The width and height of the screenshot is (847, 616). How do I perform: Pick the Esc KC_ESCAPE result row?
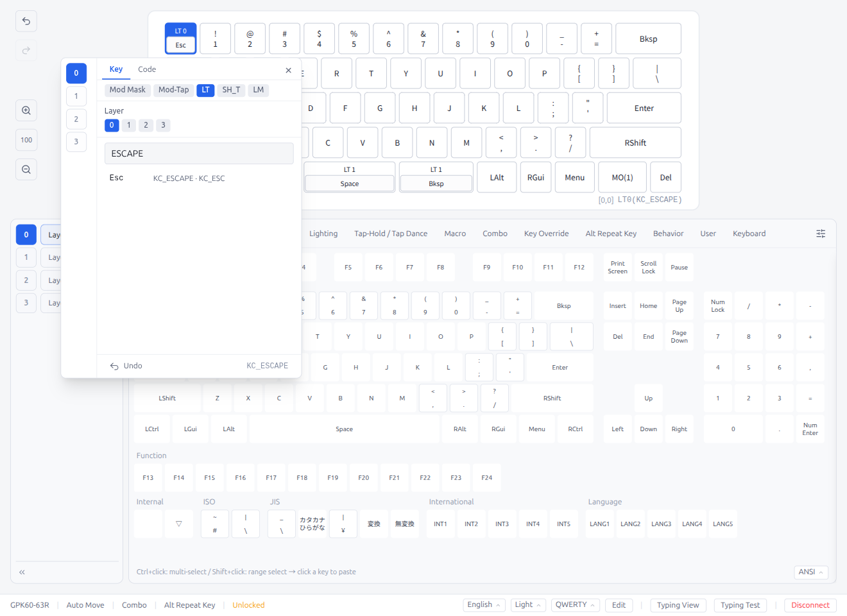(199, 178)
